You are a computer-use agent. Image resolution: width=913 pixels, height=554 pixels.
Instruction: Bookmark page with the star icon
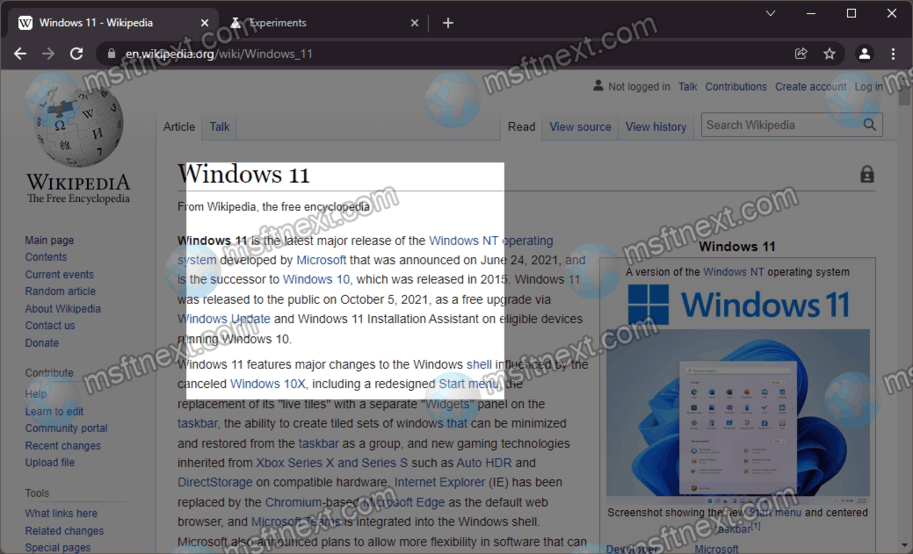point(829,54)
